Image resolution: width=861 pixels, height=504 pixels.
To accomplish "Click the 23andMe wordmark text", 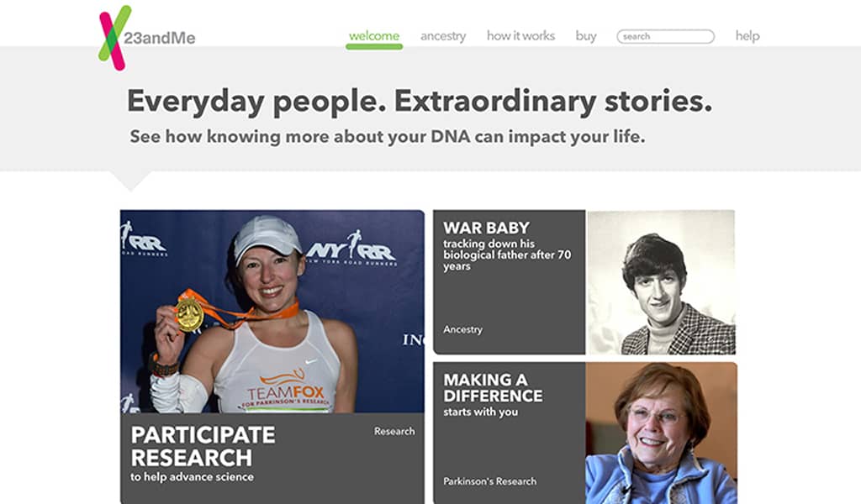I will [x=160, y=39].
